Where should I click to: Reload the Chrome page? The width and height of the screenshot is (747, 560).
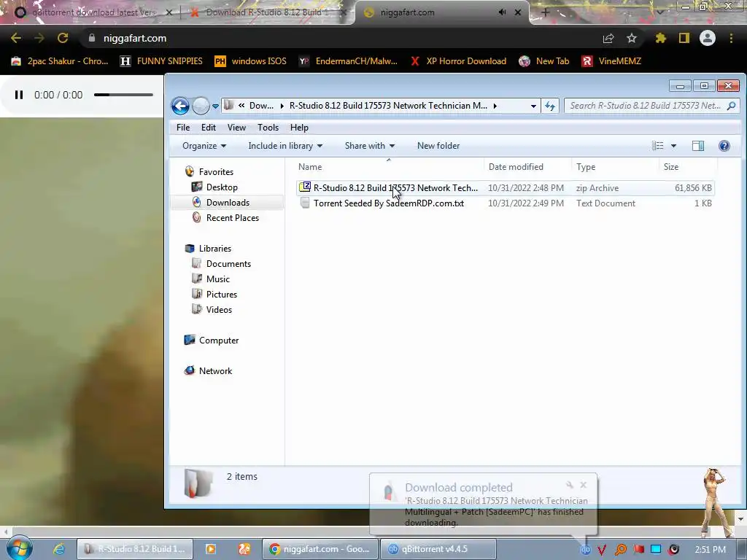tap(63, 38)
